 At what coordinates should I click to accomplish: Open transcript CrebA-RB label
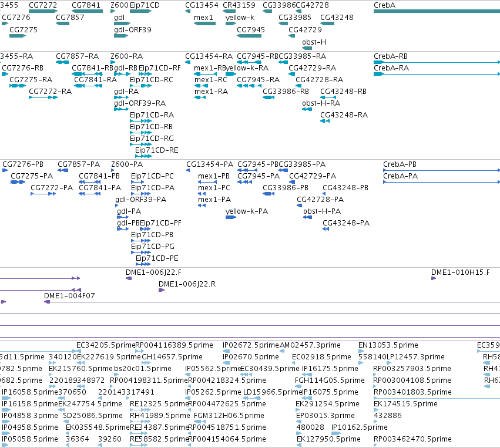[390, 56]
